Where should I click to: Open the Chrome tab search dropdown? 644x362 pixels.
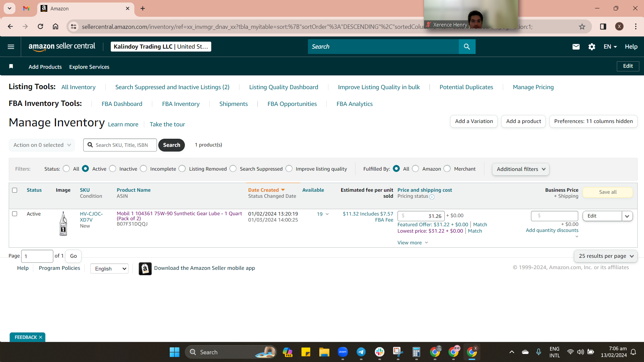(x=9, y=8)
